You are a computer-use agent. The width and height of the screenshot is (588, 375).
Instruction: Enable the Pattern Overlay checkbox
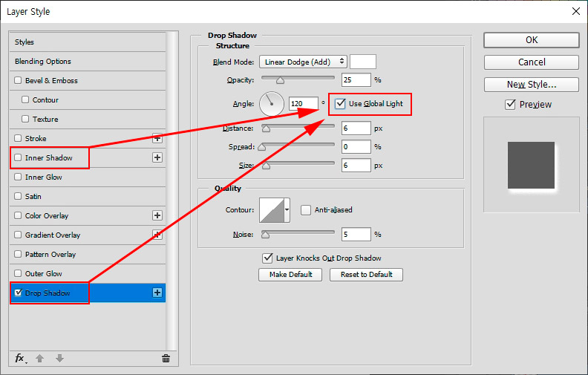[18, 254]
